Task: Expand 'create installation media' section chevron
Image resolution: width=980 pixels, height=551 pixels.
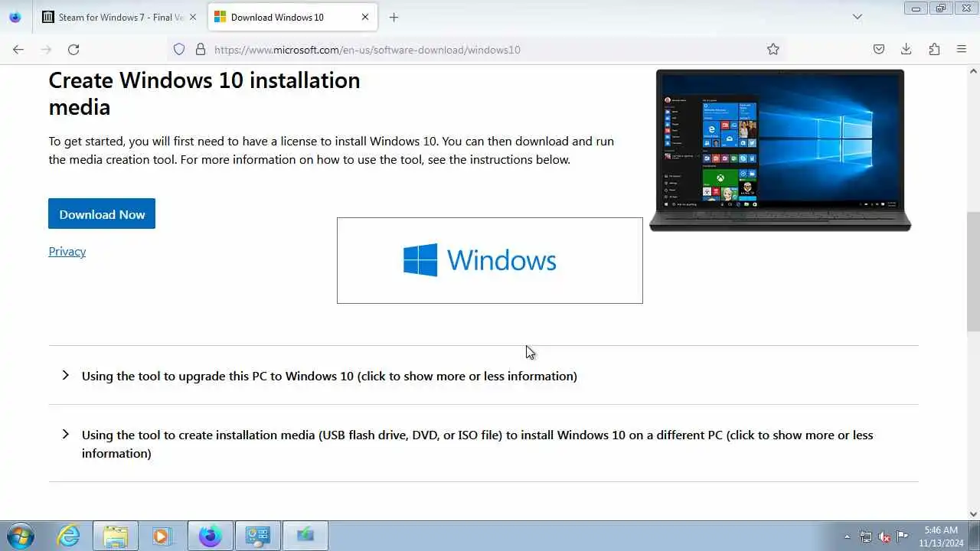Action: pos(65,434)
